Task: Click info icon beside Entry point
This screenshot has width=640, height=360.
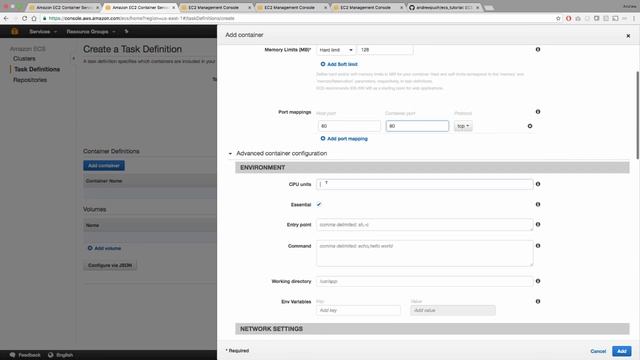Action: point(538,224)
